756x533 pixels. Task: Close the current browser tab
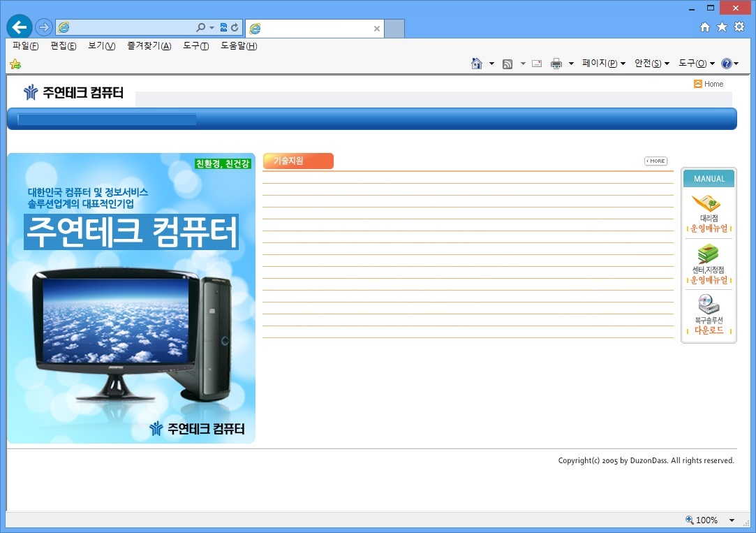point(377,29)
